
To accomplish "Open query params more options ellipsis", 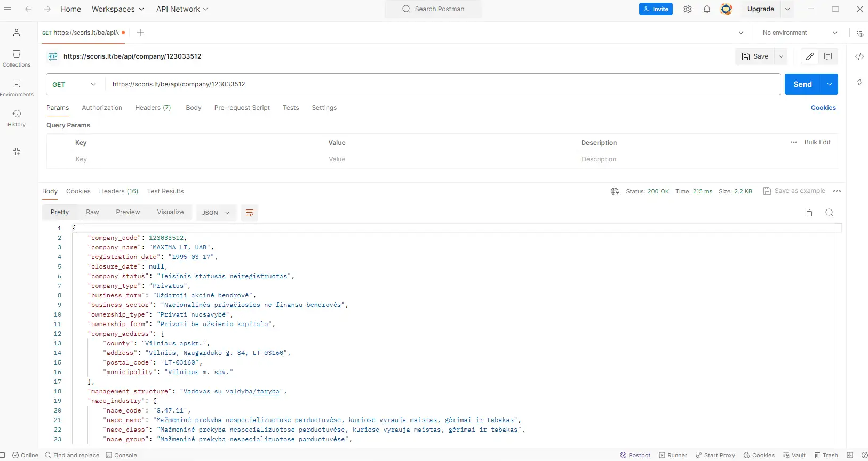I will coord(794,142).
